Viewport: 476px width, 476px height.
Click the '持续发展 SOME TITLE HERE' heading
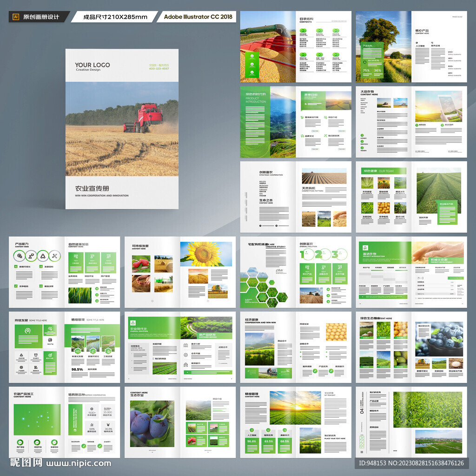point(31,320)
